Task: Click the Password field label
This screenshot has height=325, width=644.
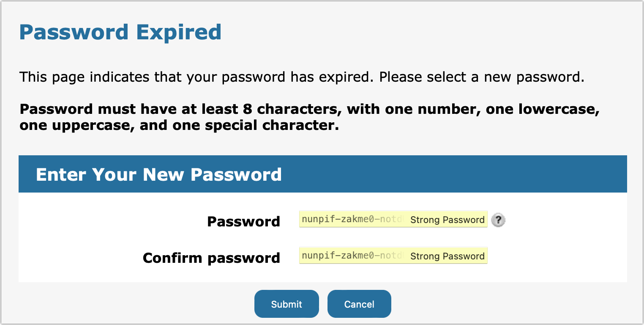Action: [x=243, y=221]
